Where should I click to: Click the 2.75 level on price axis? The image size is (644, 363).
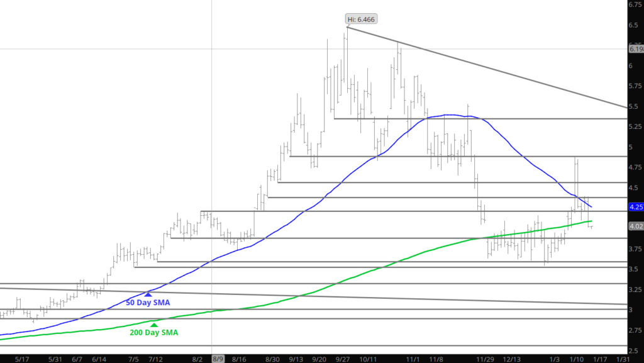tap(635, 330)
